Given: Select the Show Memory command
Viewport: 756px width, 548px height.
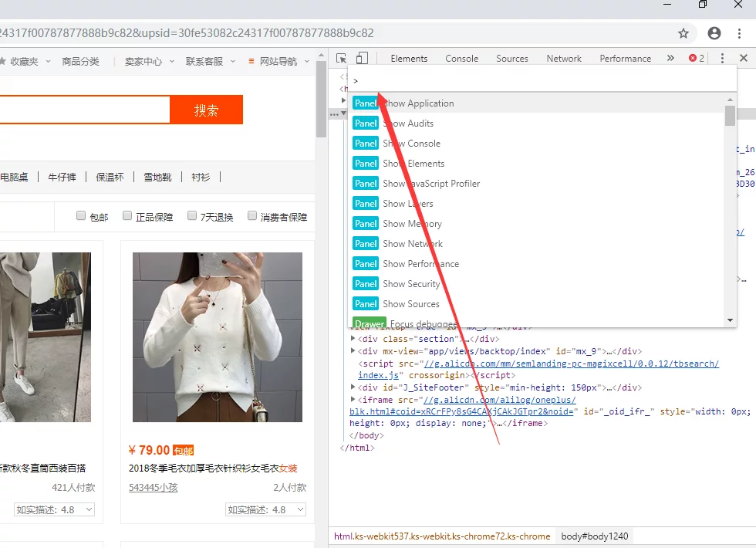Looking at the screenshot, I should 536,224.
